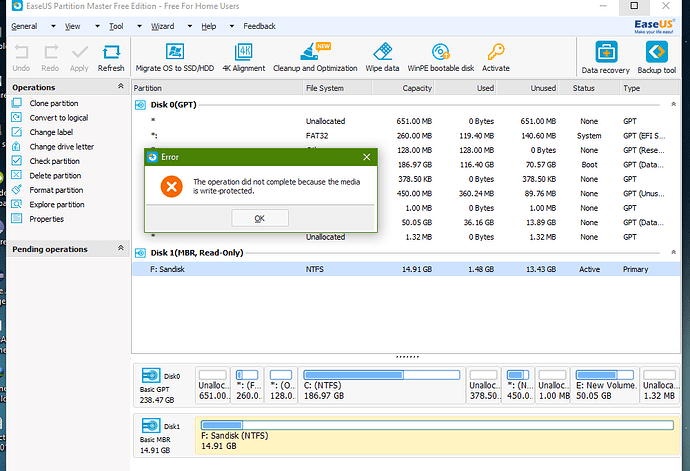This screenshot has width=690, height=471.
Task: Collapse the Disk 1(MBR, Read-Only) group
Action: tap(673, 252)
